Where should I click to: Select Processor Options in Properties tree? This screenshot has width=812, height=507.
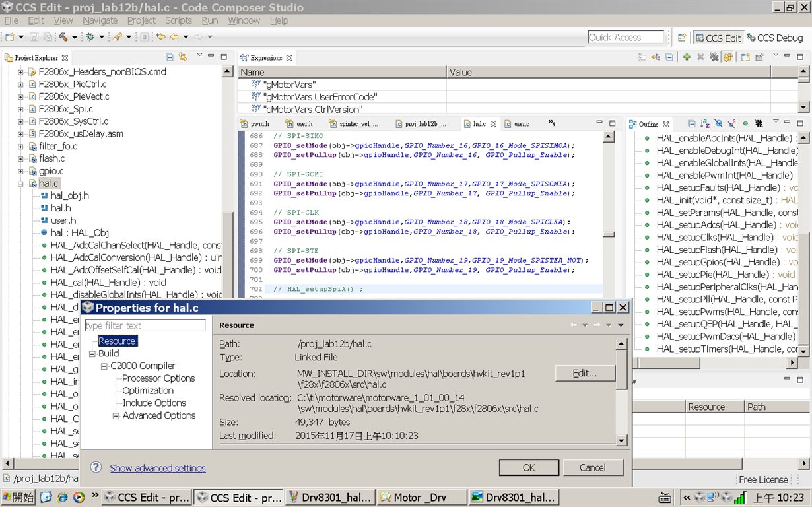pyautogui.click(x=158, y=378)
